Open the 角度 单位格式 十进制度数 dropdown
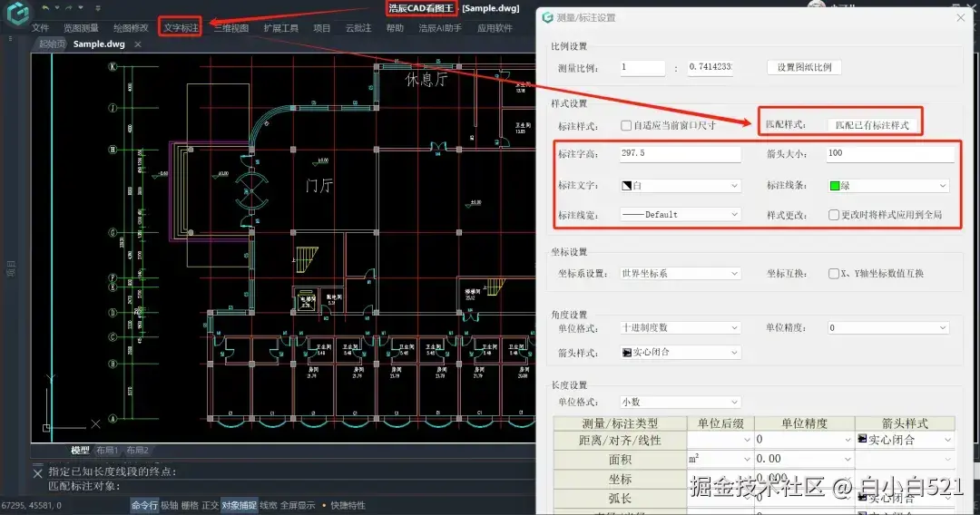The image size is (980, 515). tap(681, 327)
